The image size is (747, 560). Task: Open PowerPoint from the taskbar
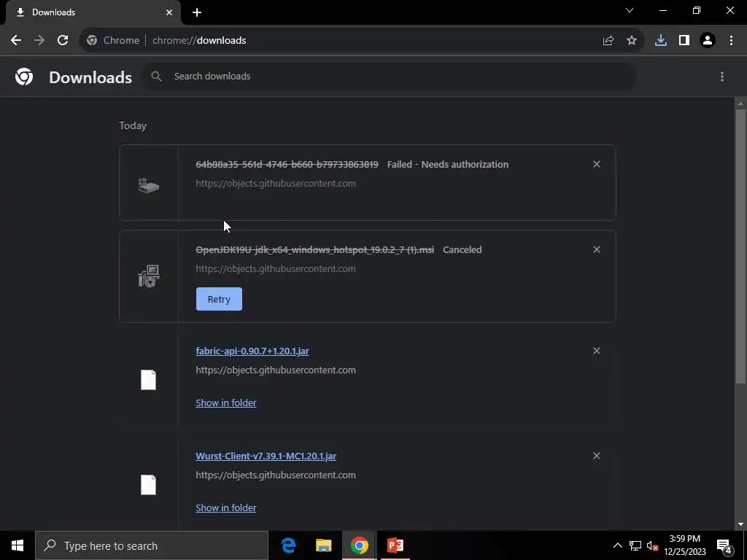point(395,545)
